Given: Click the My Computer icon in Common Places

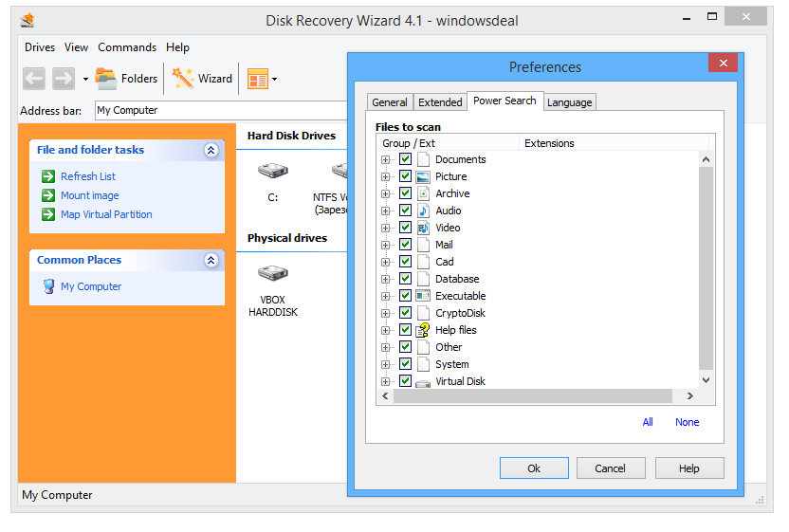Looking at the screenshot, I should coord(48,286).
